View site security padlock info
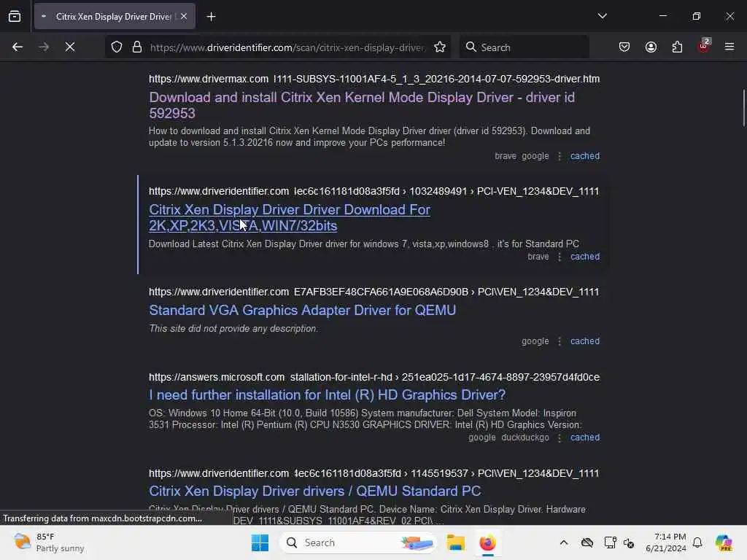The width and height of the screenshot is (747, 560). pyautogui.click(x=137, y=47)
